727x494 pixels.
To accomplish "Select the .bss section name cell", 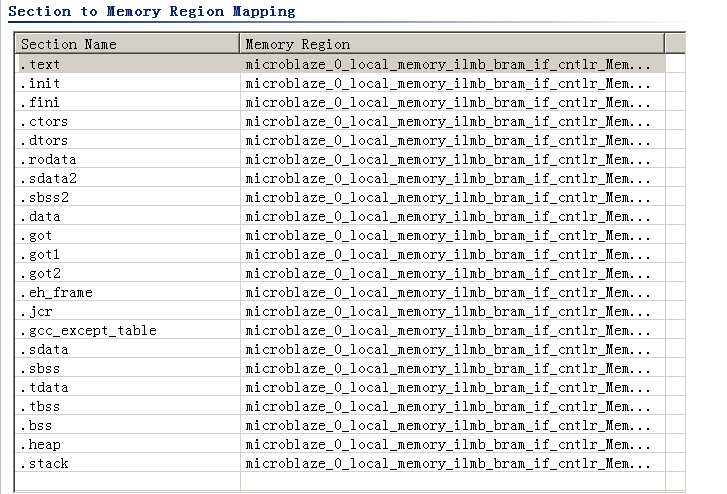I will pyautogui.click(x=128, y=425).
